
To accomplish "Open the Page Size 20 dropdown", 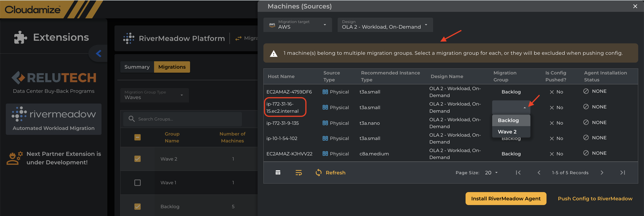I will pos(491,172).
